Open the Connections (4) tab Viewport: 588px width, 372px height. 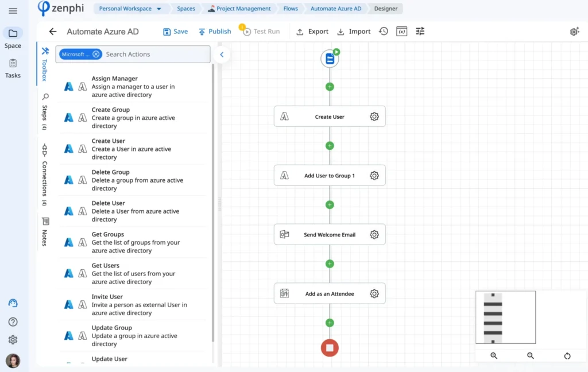pyautogui.click(x=45, y=175)
